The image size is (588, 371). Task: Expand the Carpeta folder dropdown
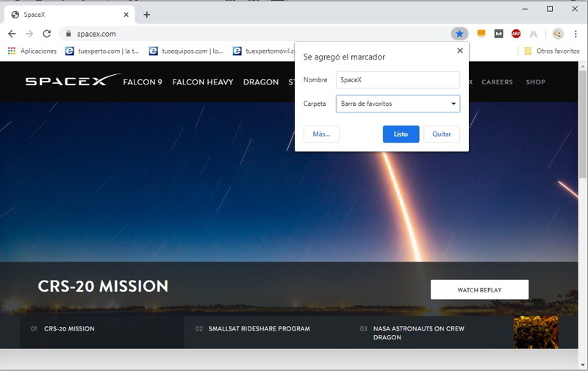point(398,104)
